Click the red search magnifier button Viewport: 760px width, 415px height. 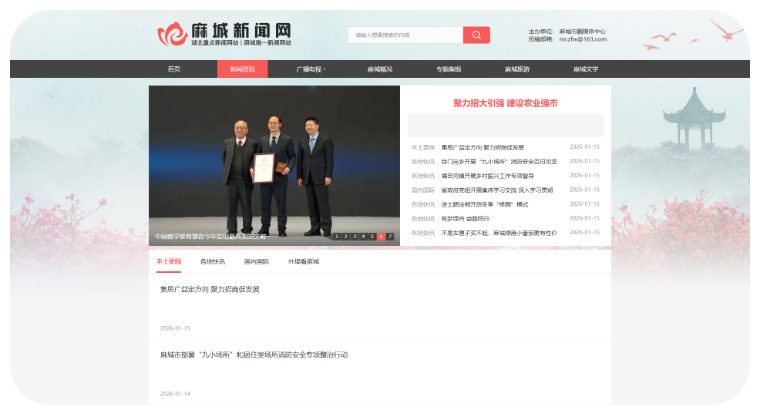tap(476, 35)
